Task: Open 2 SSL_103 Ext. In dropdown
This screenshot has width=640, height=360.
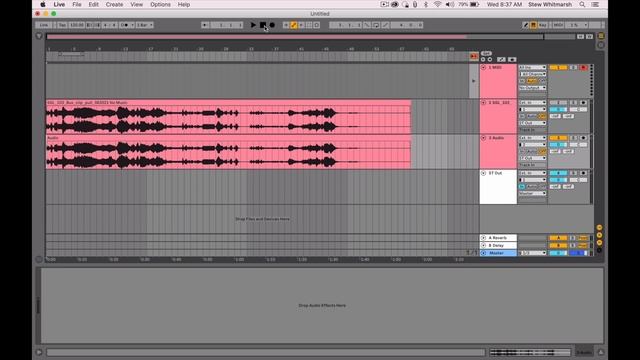Action: [532, 102]
